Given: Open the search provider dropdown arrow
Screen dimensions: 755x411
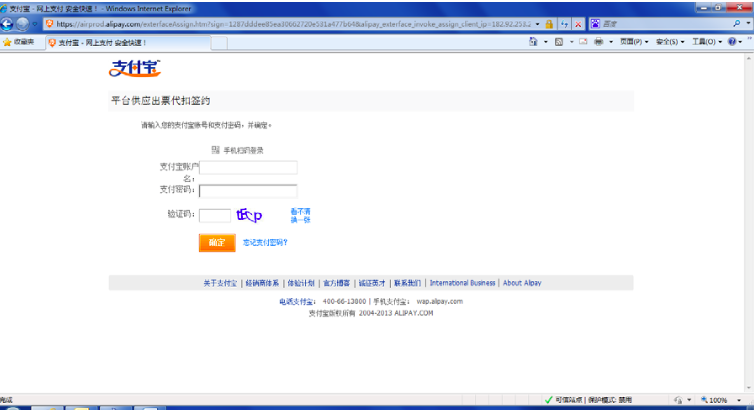Looking at the screenshot, I should 748,24.
